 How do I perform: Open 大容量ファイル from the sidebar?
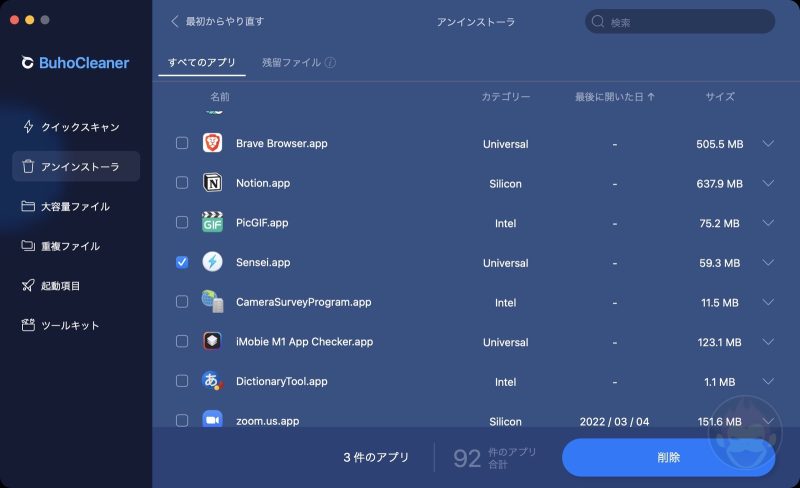[x=76, y=207]
